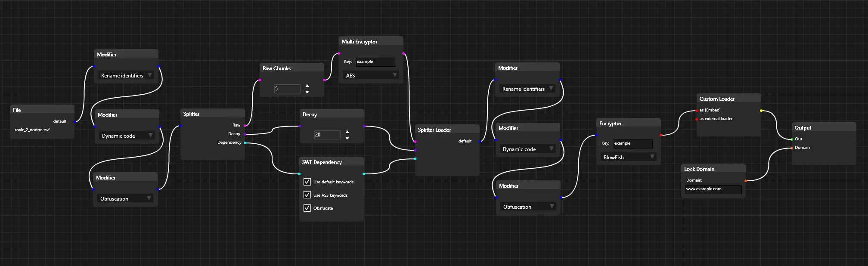This screenshot has width=868, height=266.
Task: Click the Decoy number field showing 20
Action: click(327, 135)
